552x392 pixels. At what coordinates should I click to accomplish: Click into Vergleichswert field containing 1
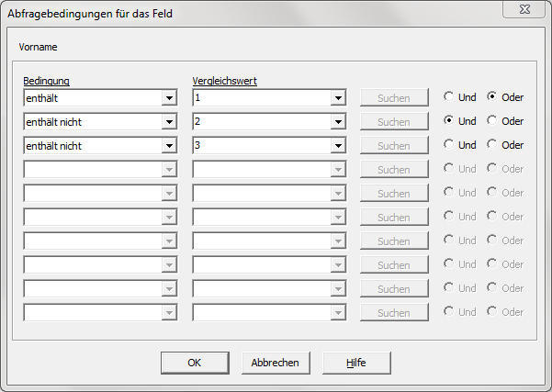click(x=262, y=97)
